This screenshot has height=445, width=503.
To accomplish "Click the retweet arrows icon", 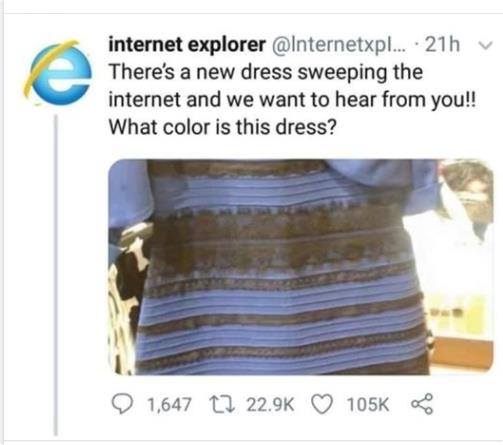I will [222, 404].
